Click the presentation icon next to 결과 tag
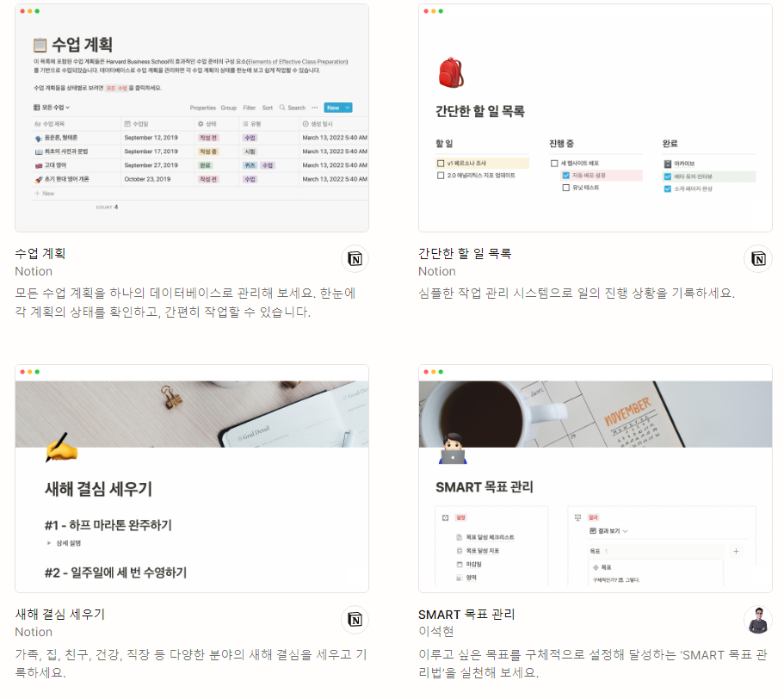The height and width of the screenshot is (699, 784). [578, 517]
